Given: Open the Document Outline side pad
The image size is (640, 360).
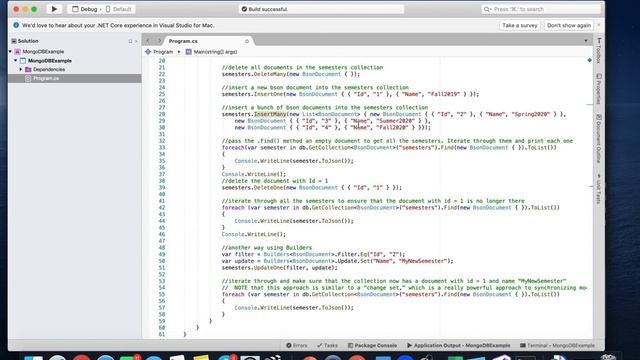Looking at the screenshot, I should (599, 138).
